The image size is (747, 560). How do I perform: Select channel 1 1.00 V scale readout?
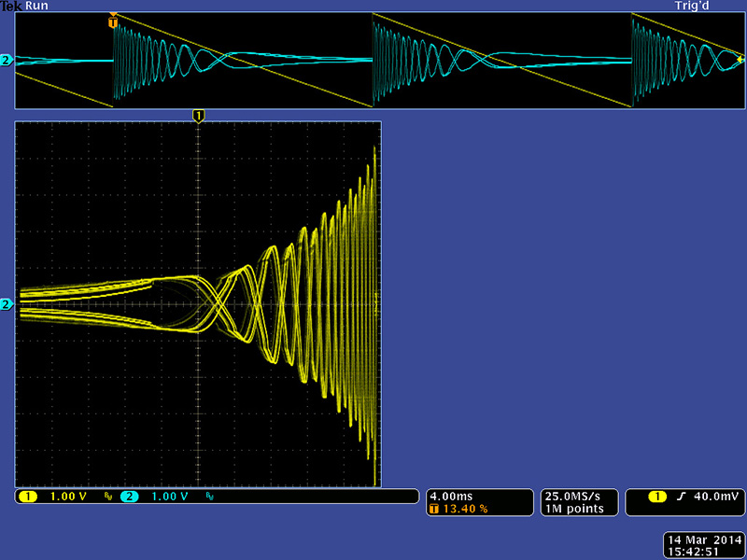pos(65,497)
